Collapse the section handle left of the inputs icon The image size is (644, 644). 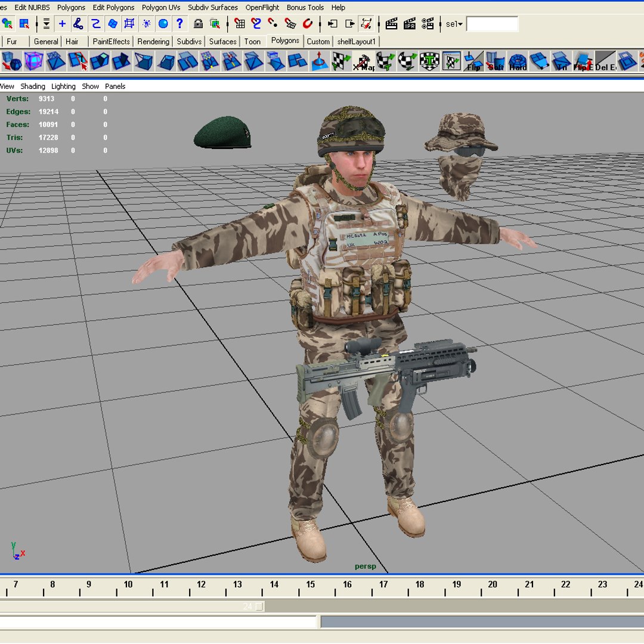320,24
